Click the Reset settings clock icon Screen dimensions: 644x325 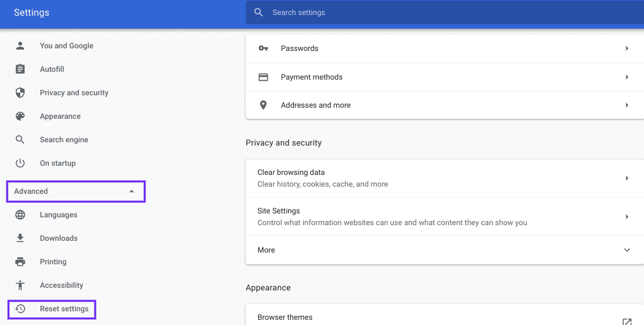20,309
